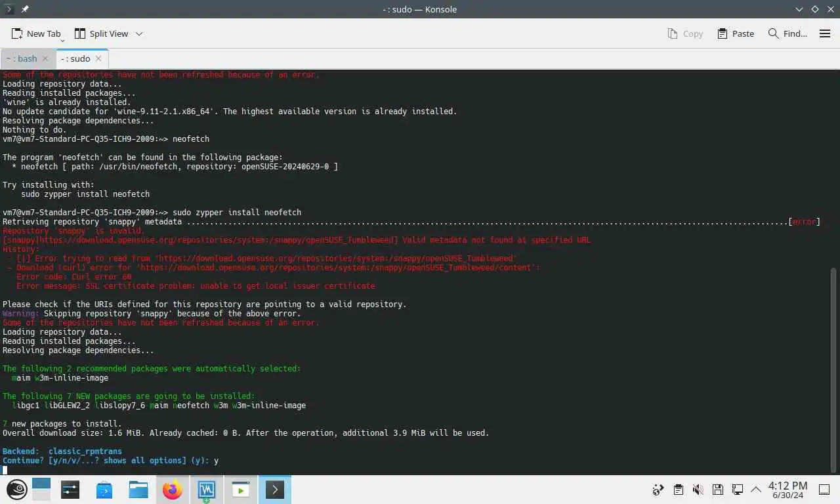
Task: Expand the Split View dropdown chevron
Action: [139, 33]
